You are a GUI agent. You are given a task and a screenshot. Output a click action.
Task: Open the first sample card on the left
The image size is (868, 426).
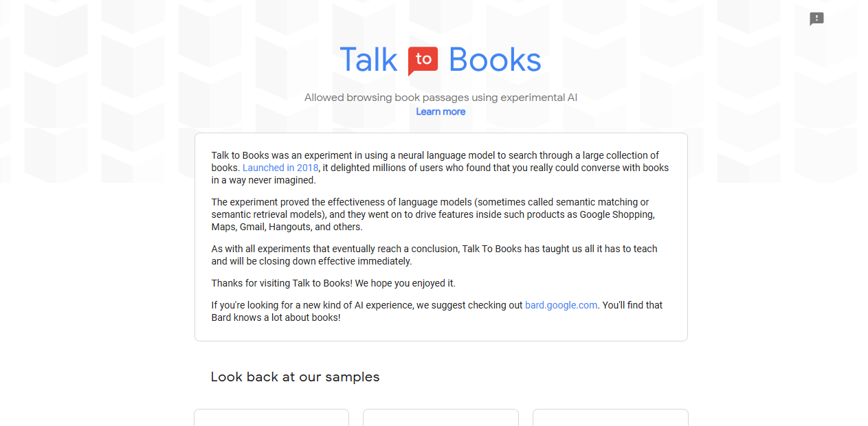click(x=271, y=417)
